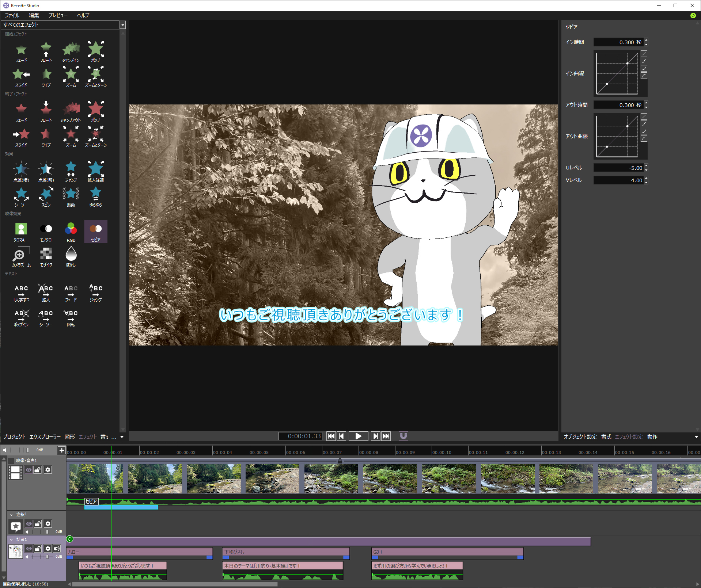
Task: Skip to the timeline end
Action: 386,436
